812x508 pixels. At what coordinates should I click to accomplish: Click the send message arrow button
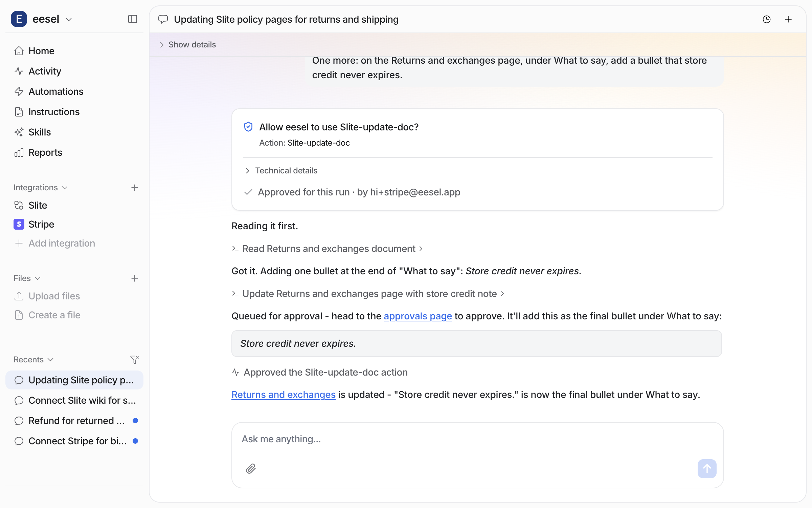pyautogui.click(x=707, y=469)
